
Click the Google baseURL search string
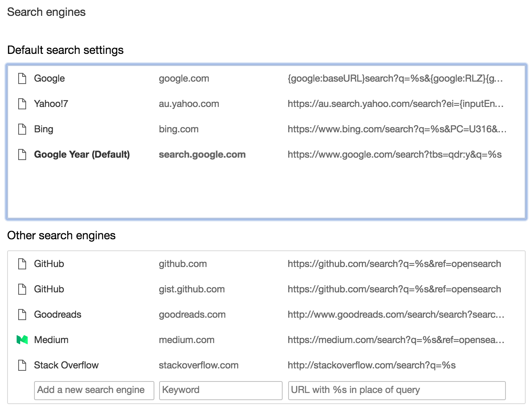(395, 78)
